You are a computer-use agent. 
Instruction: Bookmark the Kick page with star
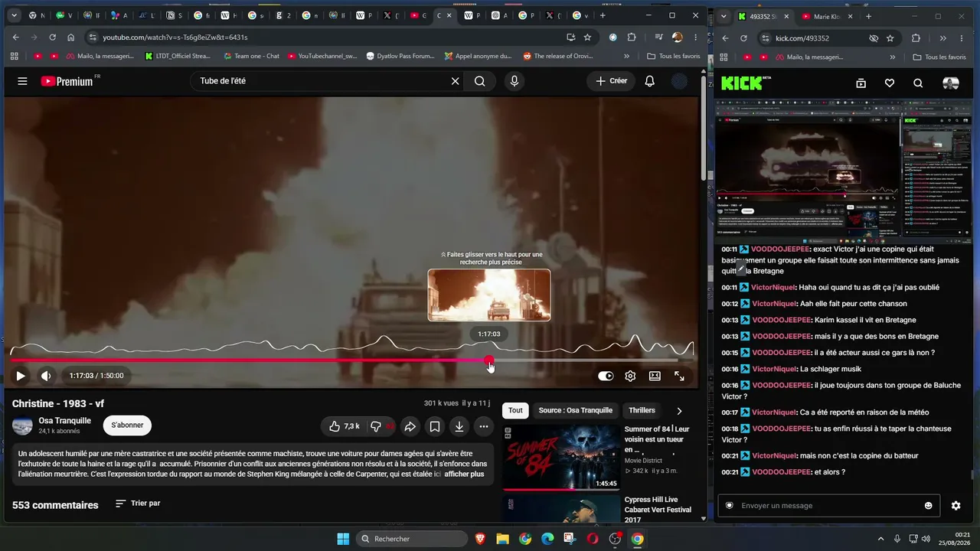[x=890, y=38]
